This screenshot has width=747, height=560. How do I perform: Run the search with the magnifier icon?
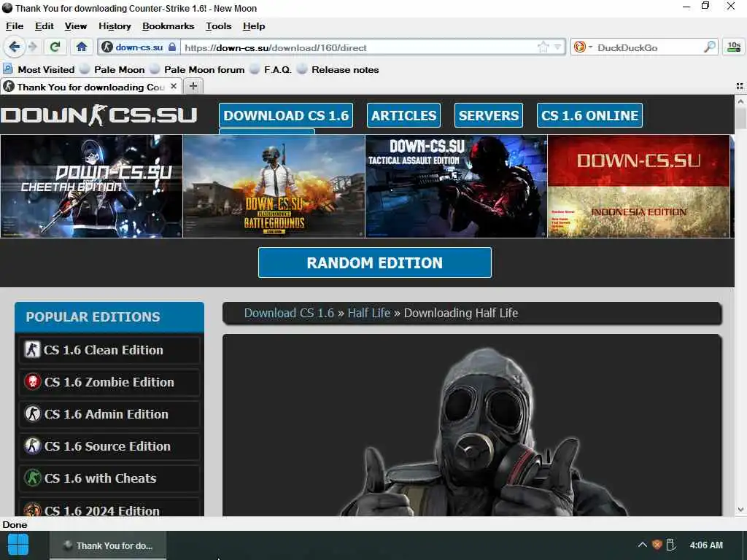point(709,47)
